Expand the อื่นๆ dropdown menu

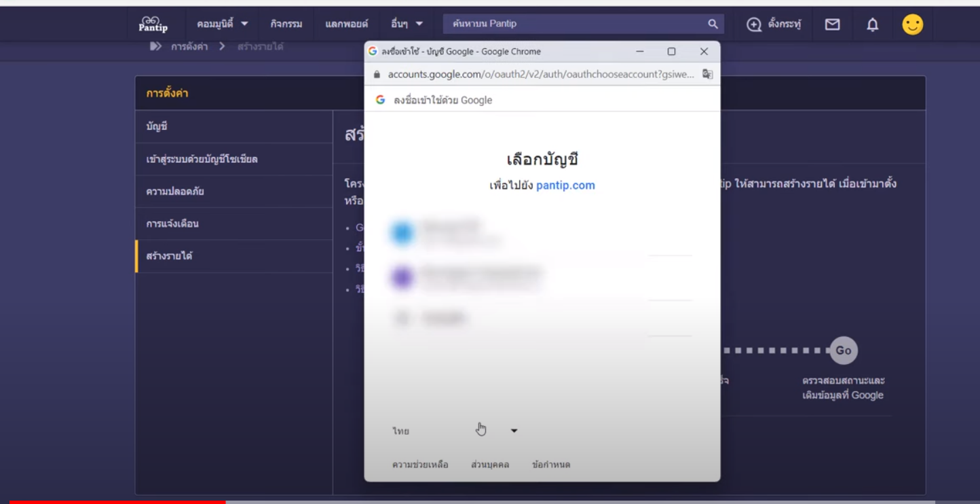pyautogui.click(x=407, y=24)
